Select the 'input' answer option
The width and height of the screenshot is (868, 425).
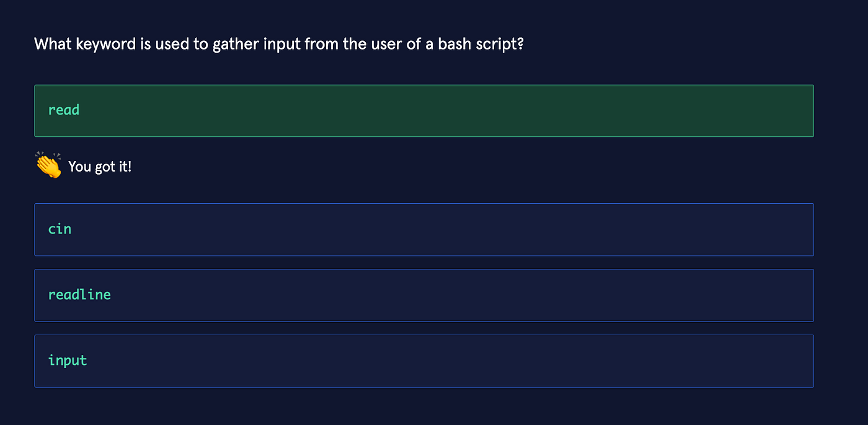click(x=423, y=361)
